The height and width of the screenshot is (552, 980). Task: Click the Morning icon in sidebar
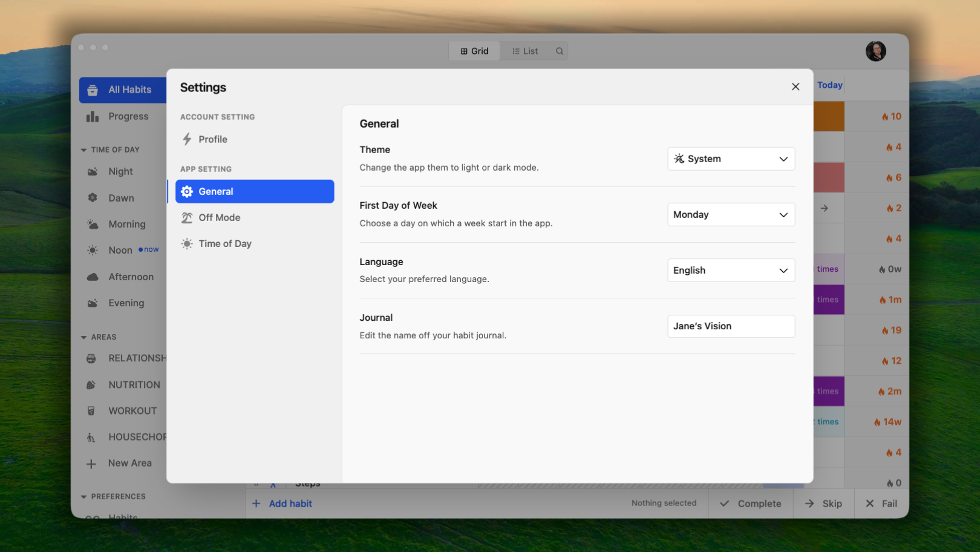tap(93, 224)
